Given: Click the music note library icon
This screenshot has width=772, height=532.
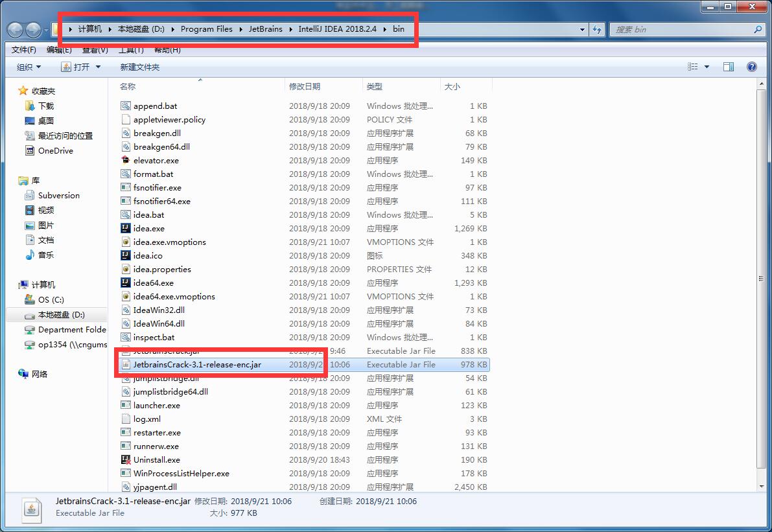Looking at the screenshot, I should tap(30, 255).
